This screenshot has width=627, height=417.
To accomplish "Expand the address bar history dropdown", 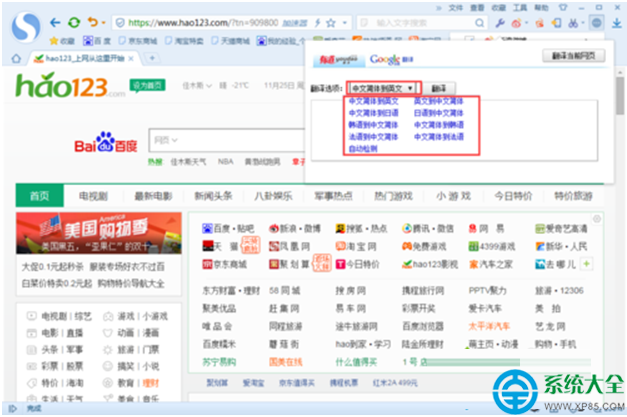I will (344, 23).
